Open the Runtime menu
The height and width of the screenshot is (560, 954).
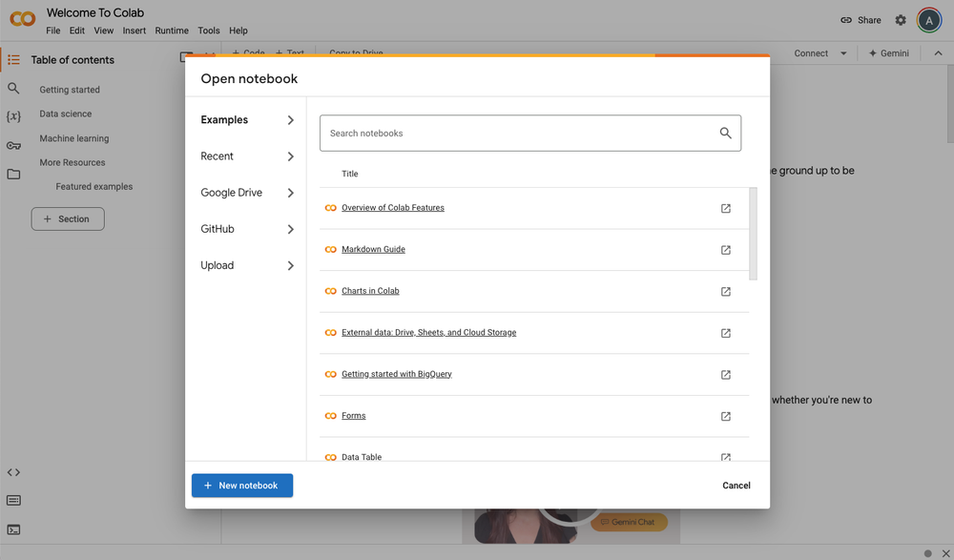pyautogui.click(x=172, y=31)
